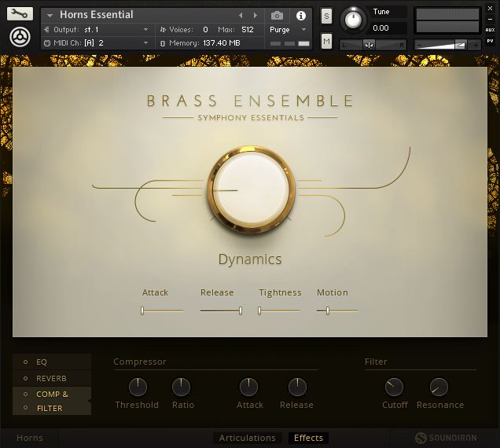Viewport: 500px width, 448px height.
Task: Click the MIDI channel icon
Action: coord(47,43)
